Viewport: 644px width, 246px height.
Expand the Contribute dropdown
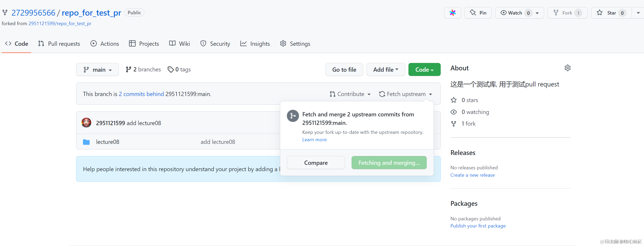350,94
